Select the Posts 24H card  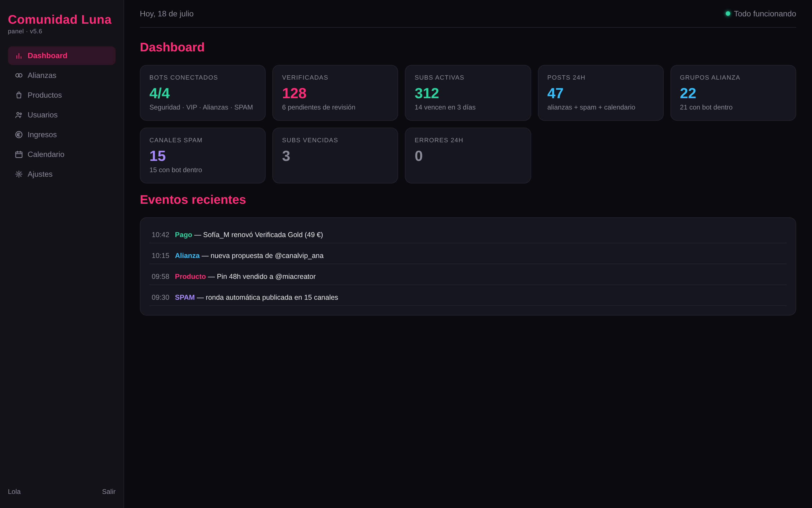pyautogui.click(x=601, y=93)
